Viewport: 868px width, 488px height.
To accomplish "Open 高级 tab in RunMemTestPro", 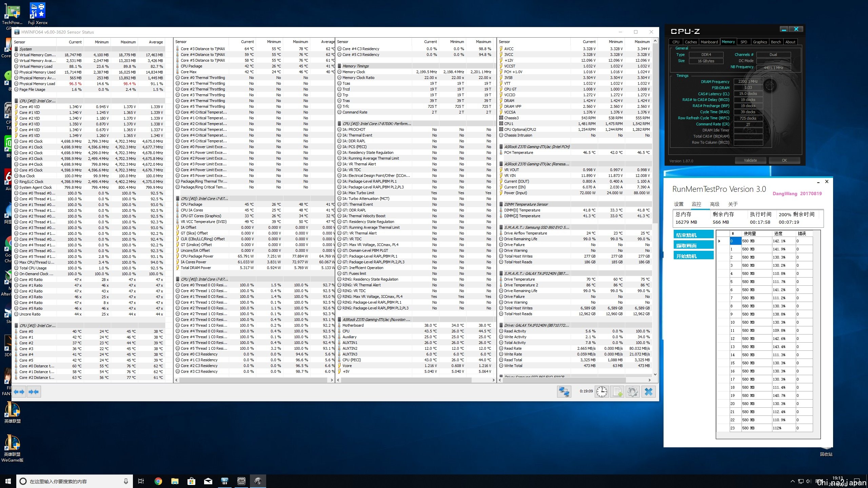I will tap(715, 204).
